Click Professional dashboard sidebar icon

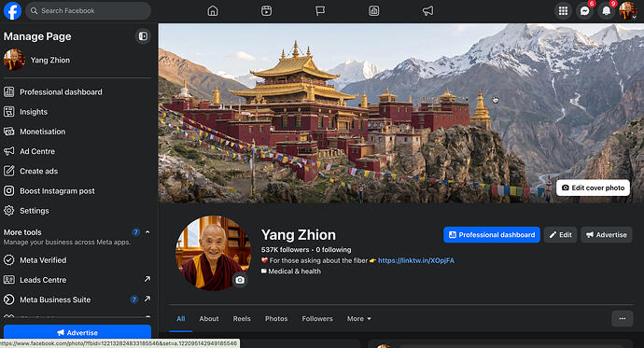click(9, 92)
